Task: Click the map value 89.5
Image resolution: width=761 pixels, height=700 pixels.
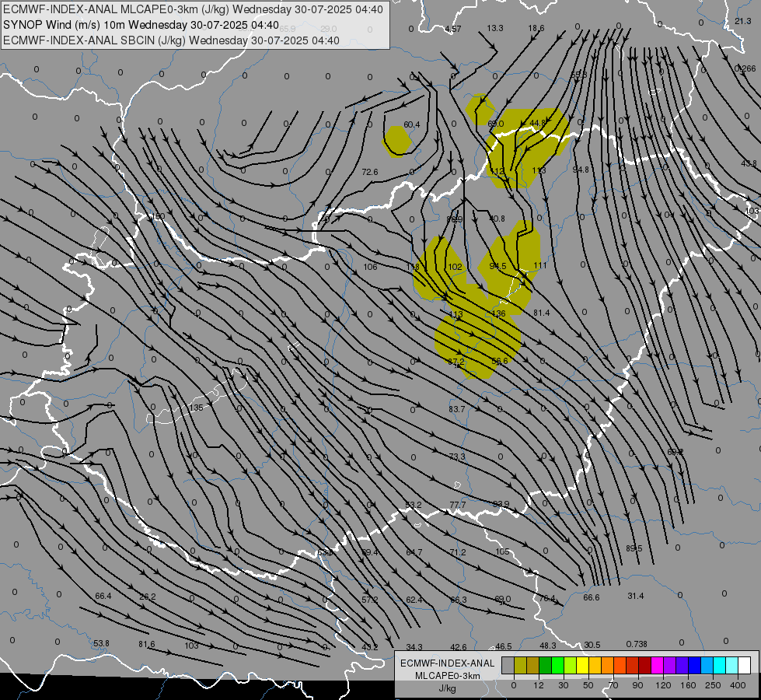Action: pyautogui.click(x=634, y=548)
